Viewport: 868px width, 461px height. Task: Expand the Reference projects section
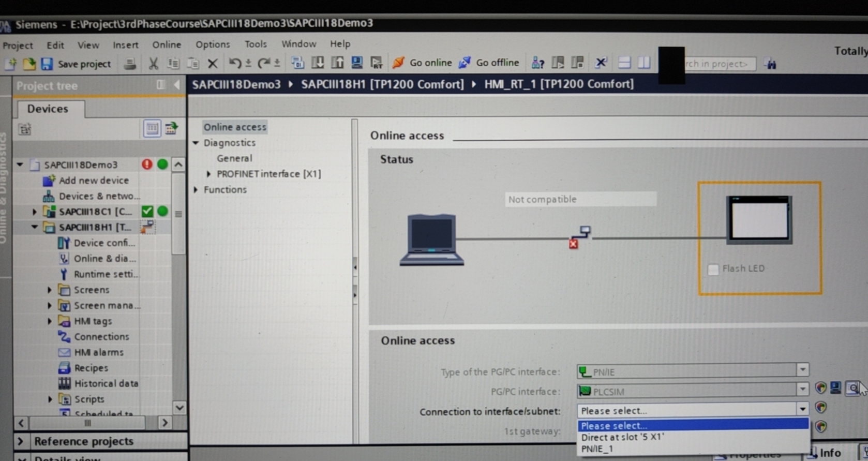[x=21, y=441]
